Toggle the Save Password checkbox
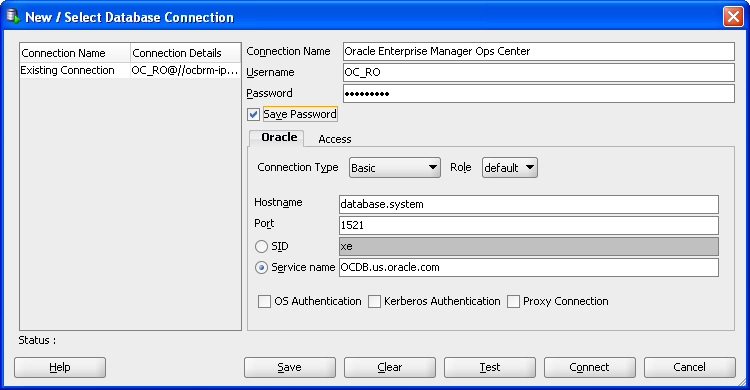The width and height of the screenshot is (750, 390). coord(253,114)
